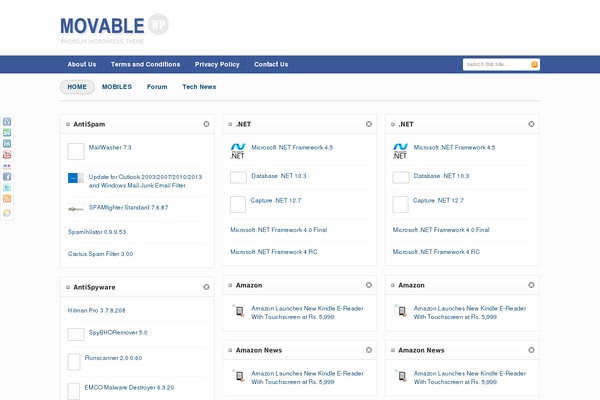This screenshot has height=400, width=600.
Task: Switch to the MOBILES tab
Action: point(117,87)
